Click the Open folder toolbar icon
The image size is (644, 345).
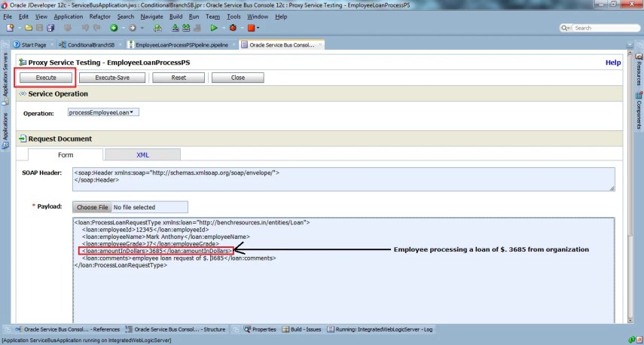(x=29, y=28)
